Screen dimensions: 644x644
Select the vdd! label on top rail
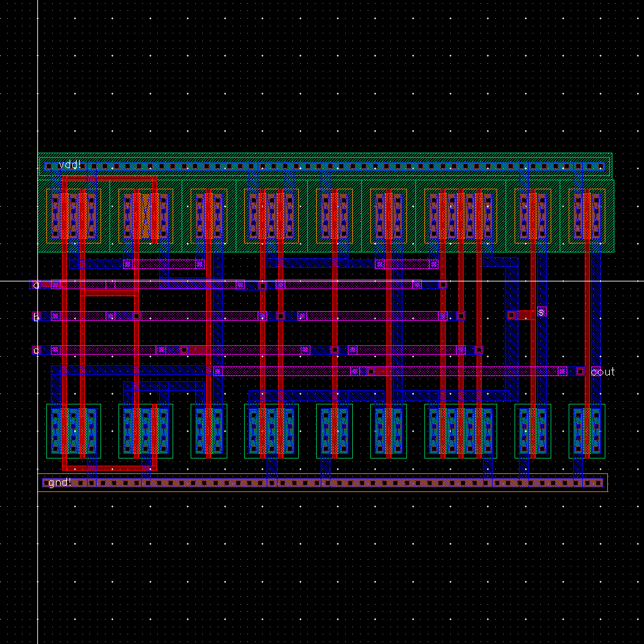click(x=70, y=165)
